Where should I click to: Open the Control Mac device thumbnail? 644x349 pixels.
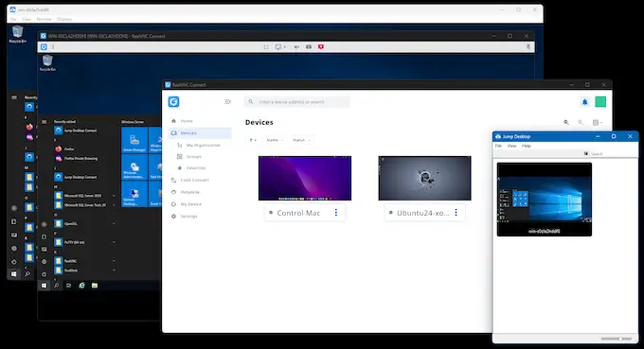pos(305,178)
